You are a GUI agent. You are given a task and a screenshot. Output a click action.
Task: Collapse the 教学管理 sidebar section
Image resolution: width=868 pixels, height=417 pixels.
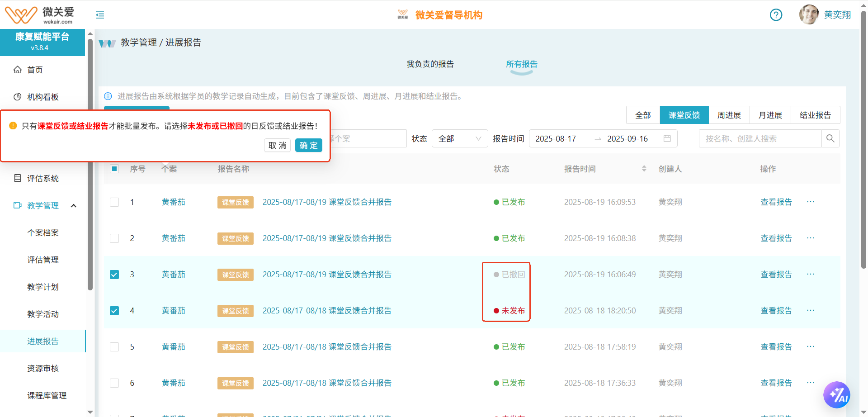pyautogui.click(x=74, y=205)
